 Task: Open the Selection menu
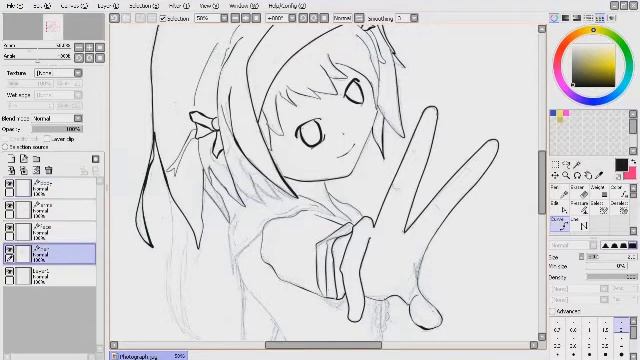pyautogui.click(x=144, y=6)
